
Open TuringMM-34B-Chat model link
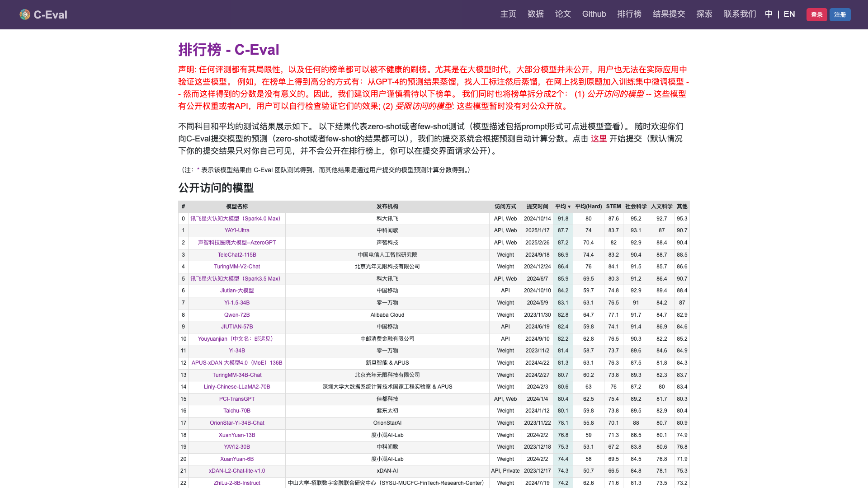(237, 375)
